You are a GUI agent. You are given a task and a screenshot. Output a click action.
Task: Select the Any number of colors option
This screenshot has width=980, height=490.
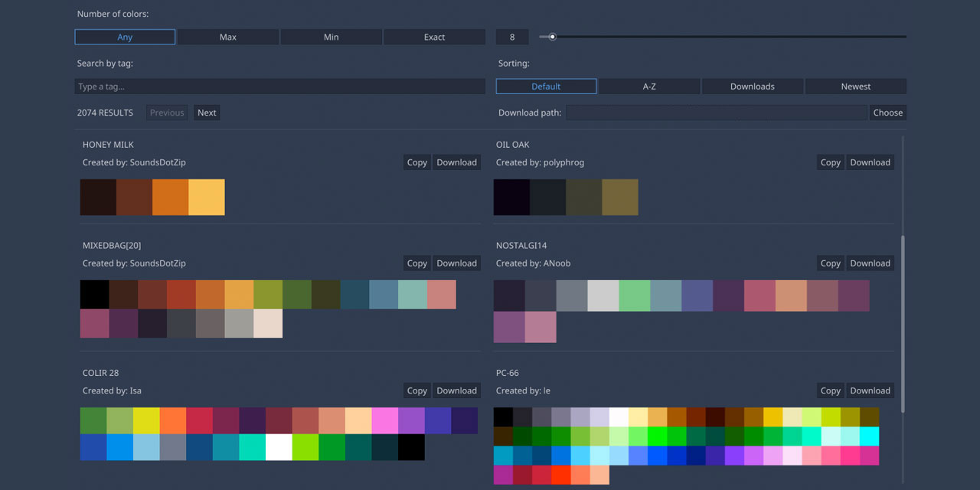point(125,37)
